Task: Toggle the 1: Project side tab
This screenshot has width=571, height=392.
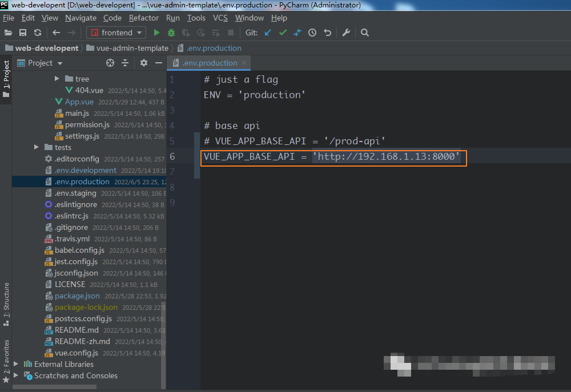Action: 6,79
